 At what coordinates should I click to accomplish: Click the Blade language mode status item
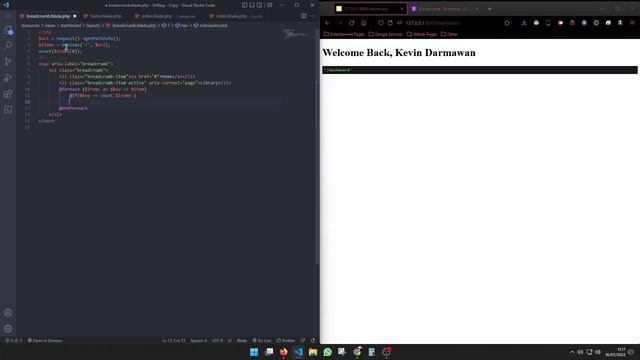click(242, 340)
